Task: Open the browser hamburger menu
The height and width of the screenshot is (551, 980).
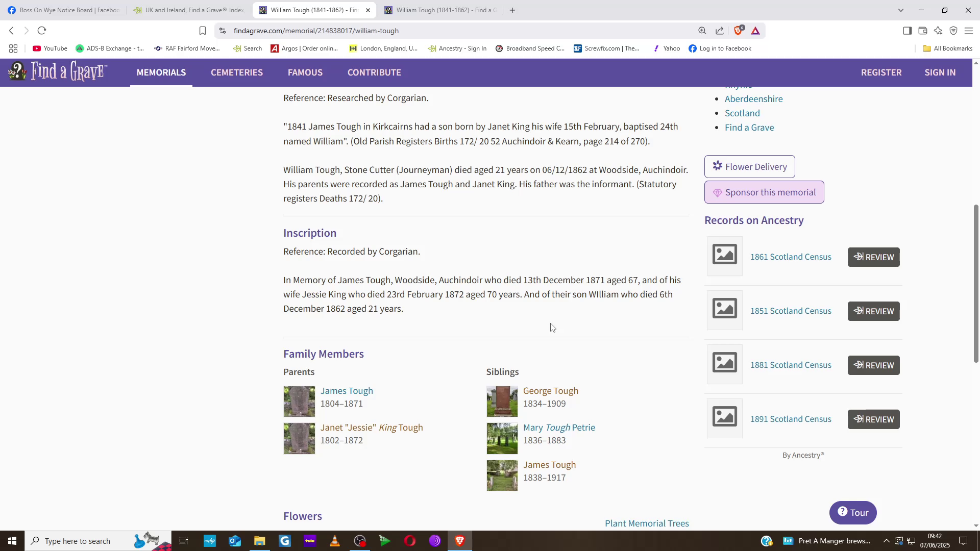Action: [968, 31]
